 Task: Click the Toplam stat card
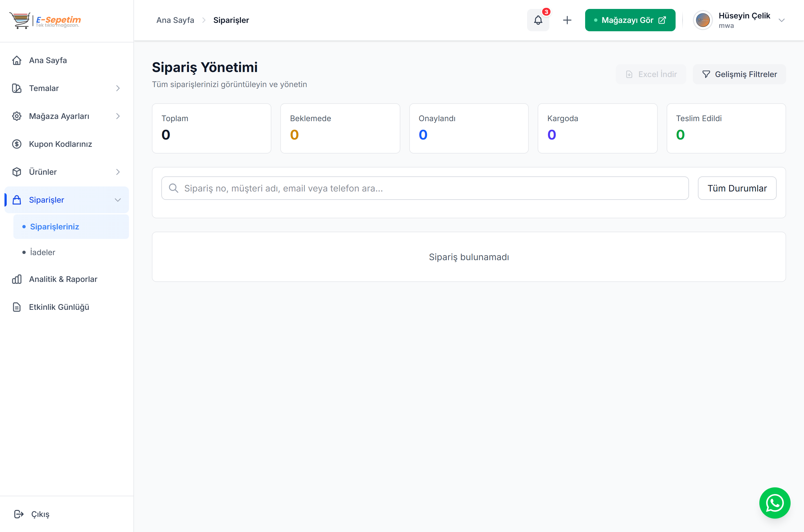tap(211, 128)
